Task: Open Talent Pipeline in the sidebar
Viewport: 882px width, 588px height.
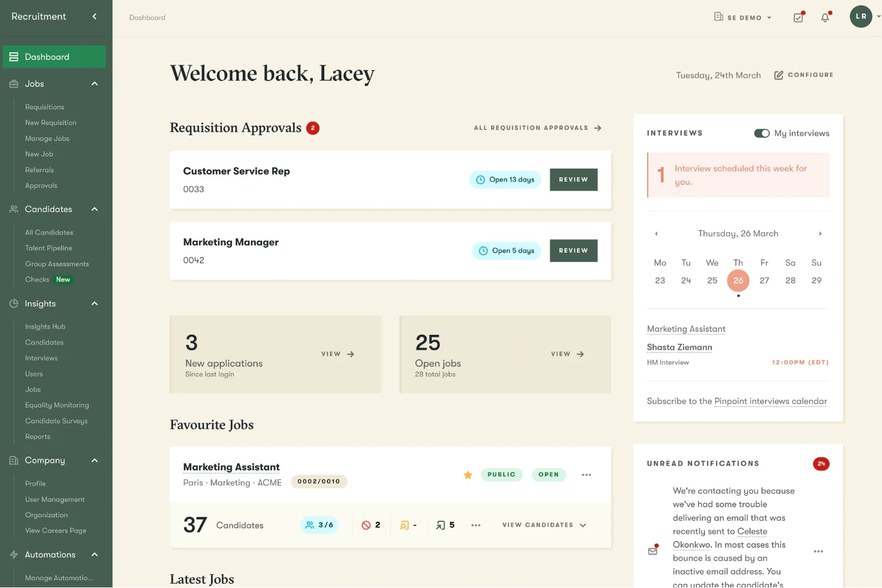Action: (48, 248)
